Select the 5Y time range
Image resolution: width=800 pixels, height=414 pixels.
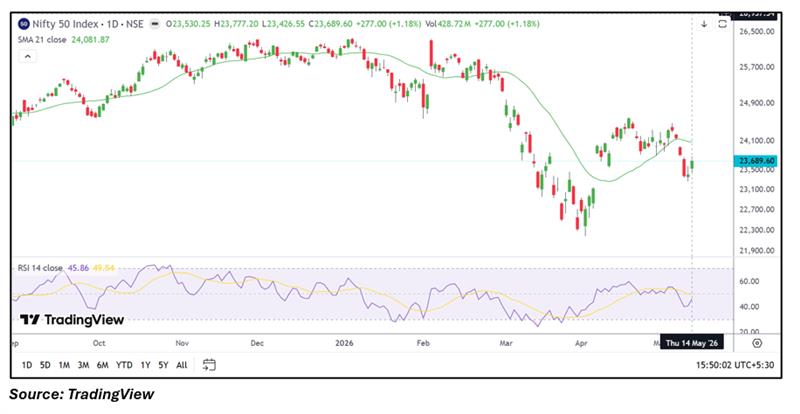pyautogui.click(x=163, y=365)
